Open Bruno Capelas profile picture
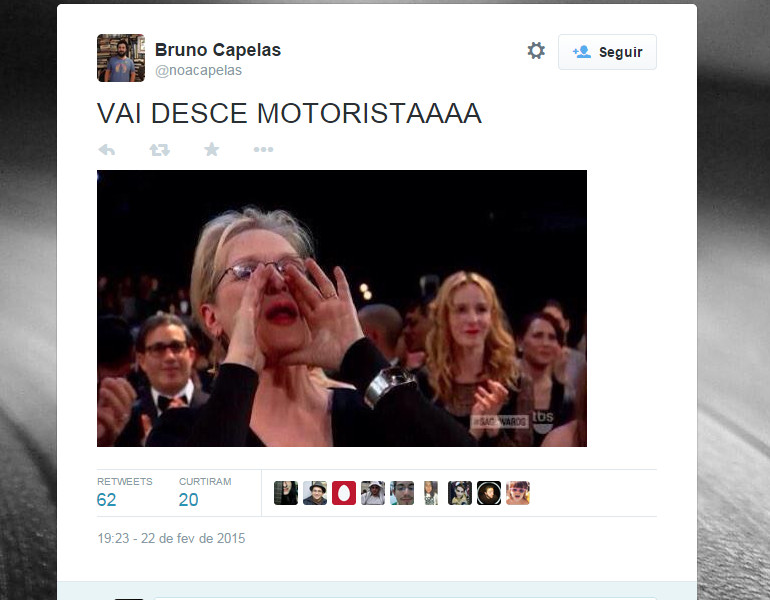770x600 pixels. point(121,58)
